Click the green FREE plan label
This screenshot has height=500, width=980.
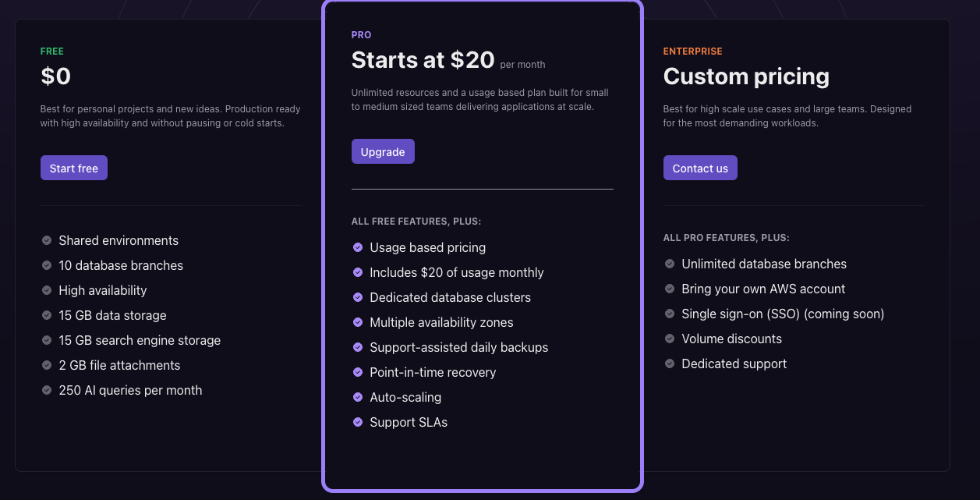click(x=52, y=51)
